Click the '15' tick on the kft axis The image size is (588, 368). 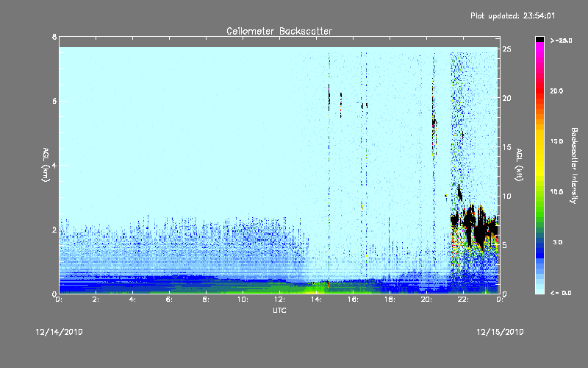506,147
